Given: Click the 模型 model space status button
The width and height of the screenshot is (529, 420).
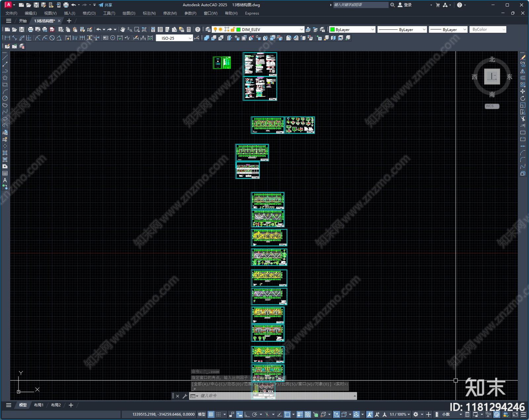Looking at the screenshot, I should click(202, 414).
